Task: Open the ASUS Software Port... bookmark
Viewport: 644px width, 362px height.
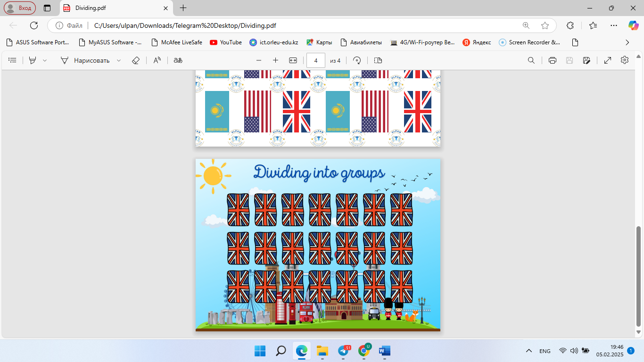Action: [x=38, y=42]
